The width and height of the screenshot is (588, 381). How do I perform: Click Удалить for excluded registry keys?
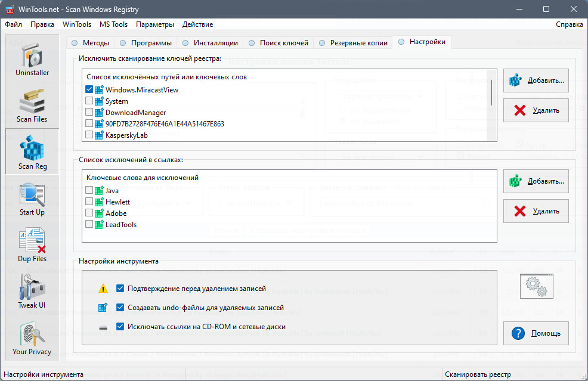click(x=536, y=110)
